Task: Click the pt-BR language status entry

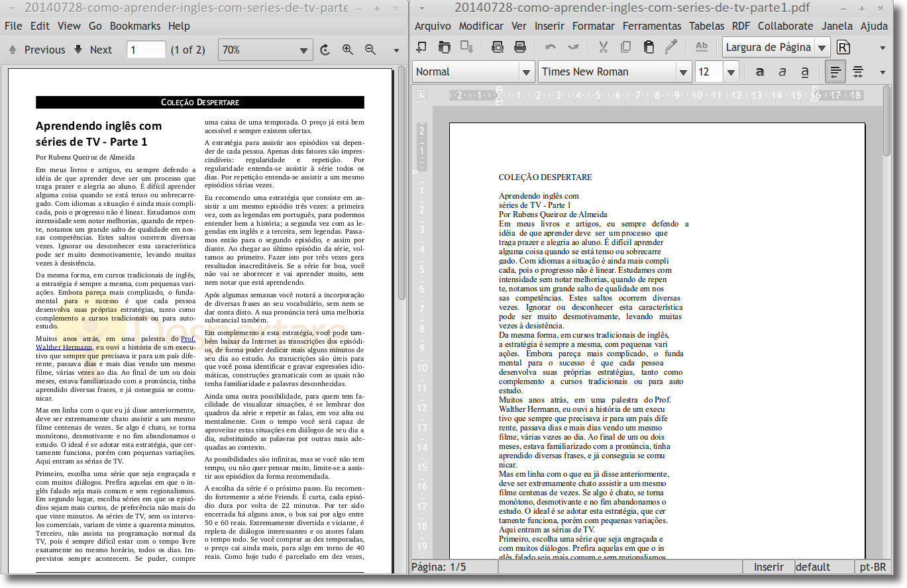Action: (x=873, y=567)
